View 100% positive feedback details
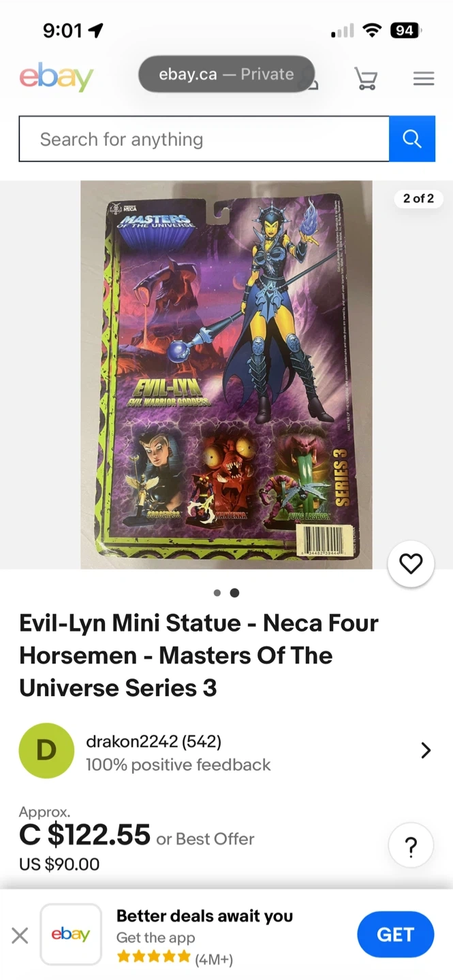This screenshot has height=980, width=453. pyautogui.click(x=178, y=765)
